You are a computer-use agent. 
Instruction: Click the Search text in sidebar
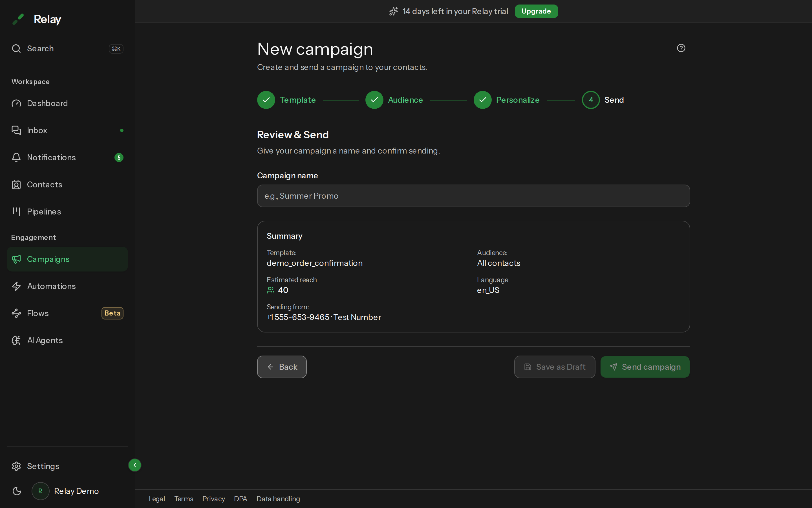40,48
